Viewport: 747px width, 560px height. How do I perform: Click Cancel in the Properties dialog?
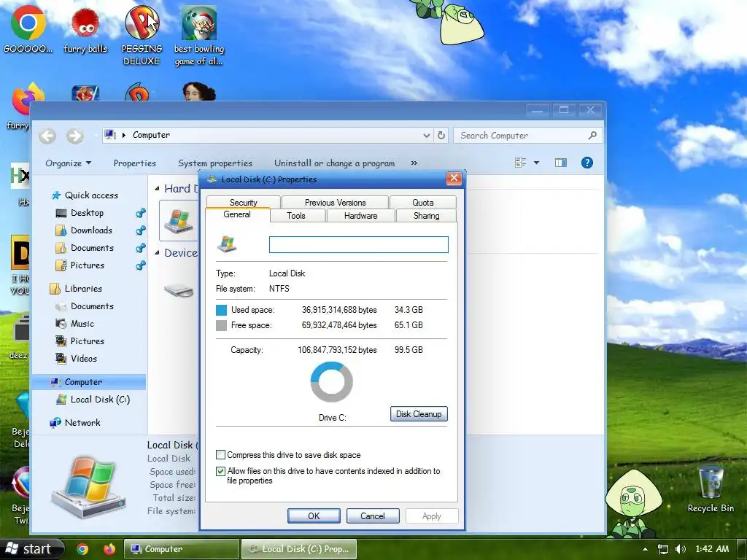point(373,516)
